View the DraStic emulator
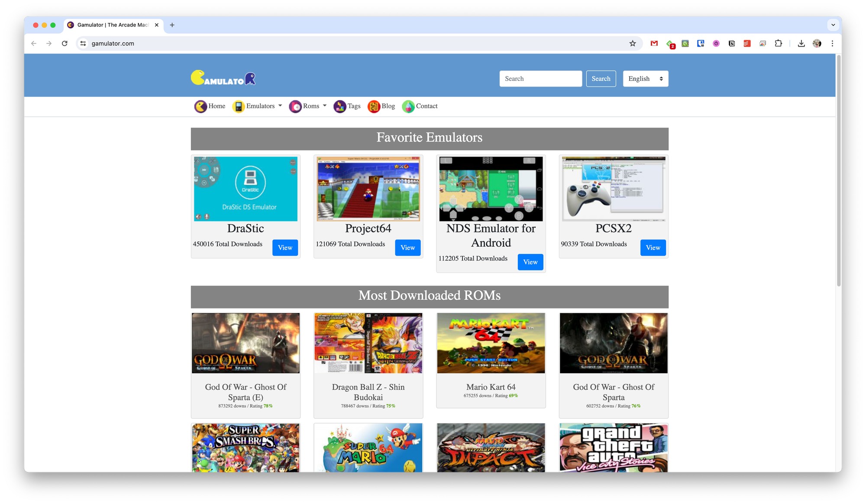Screen dimensions: 866x504 (x=285, y=247)
